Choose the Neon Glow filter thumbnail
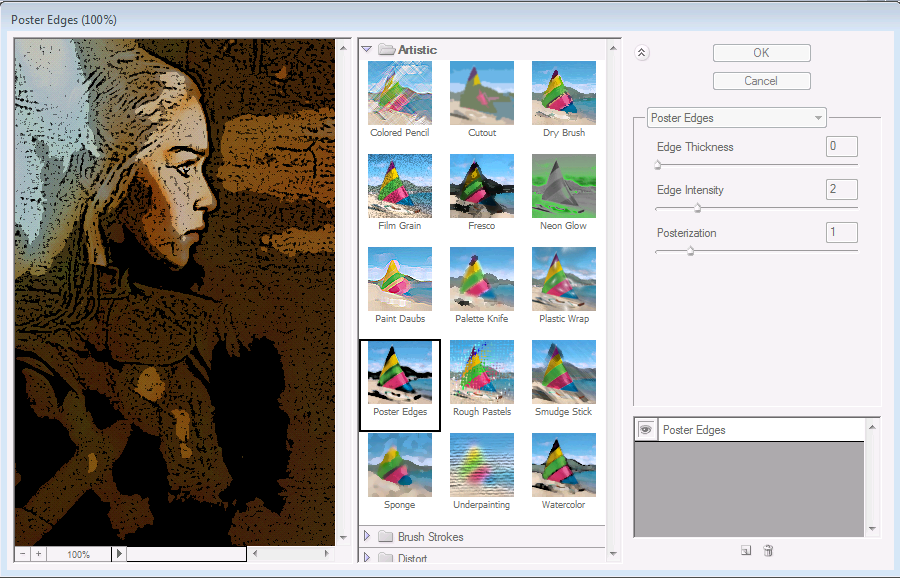The height and width of the screenshot is (578, 900). coord(564,187)
